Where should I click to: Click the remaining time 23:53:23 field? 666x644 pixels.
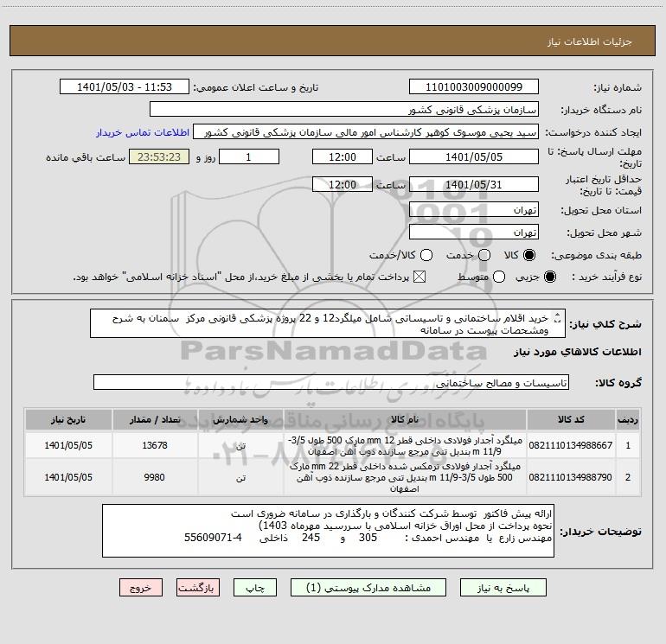(159, 156)
